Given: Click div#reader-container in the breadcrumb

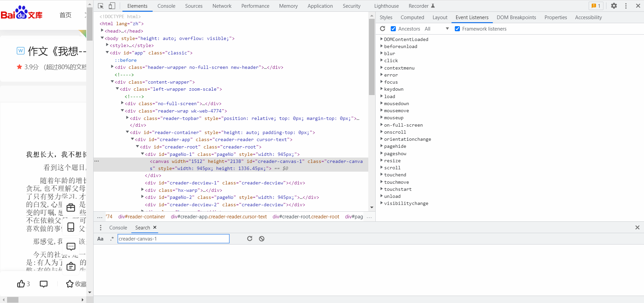Looking at the screenshot, I should click(142, 217).
